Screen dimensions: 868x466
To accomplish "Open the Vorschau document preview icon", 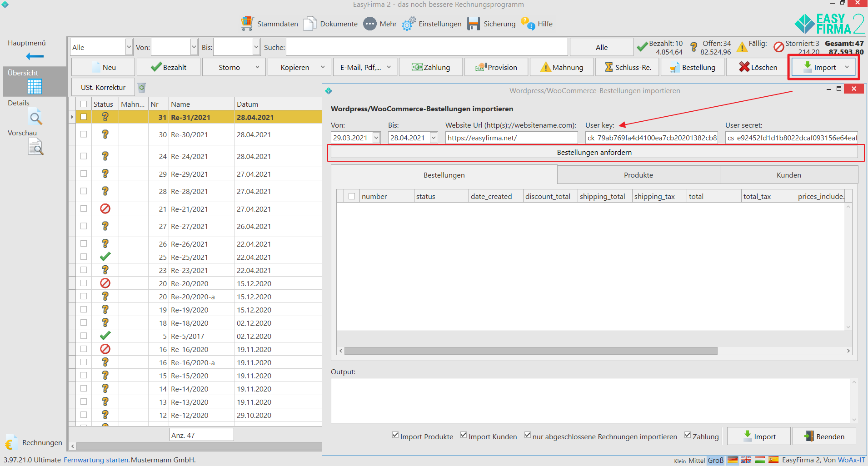I will coord(36,147).
